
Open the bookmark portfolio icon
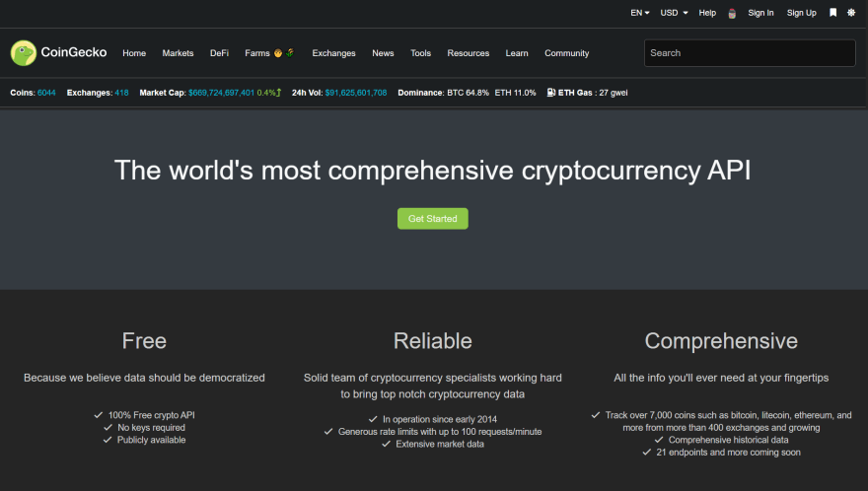click(832, 13)
